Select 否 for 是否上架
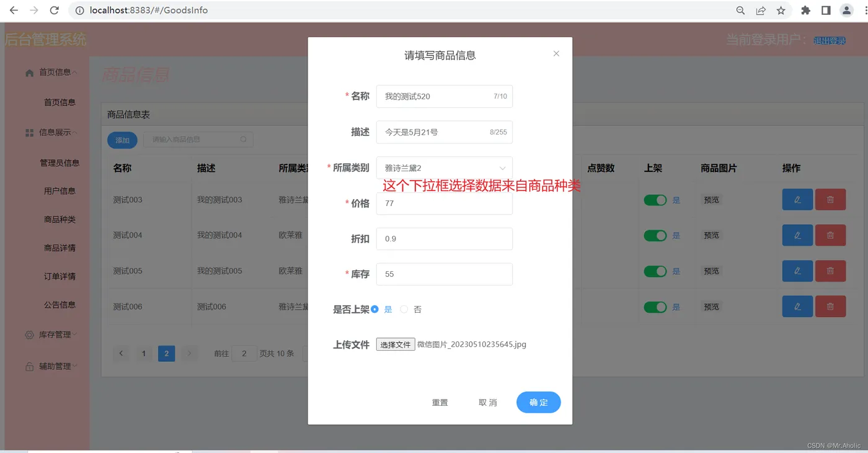868x453 pixels. tap(404, 309)
